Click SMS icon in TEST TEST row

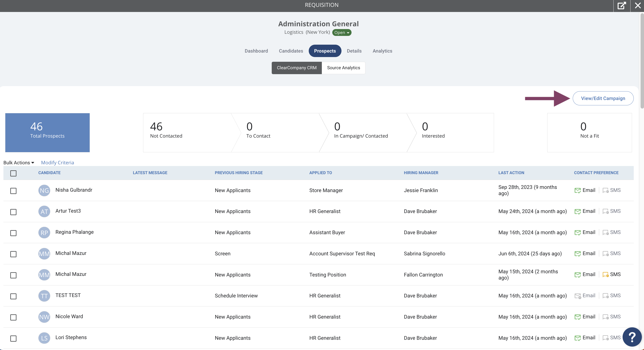click(605, 296)
